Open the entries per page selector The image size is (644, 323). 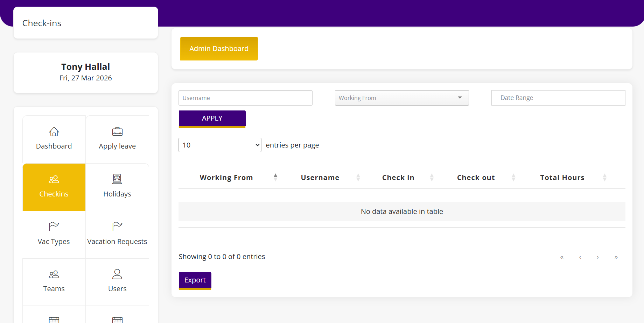pos(220,144)
